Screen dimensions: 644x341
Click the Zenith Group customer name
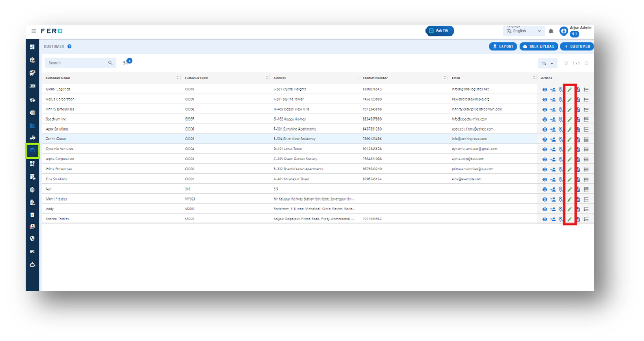coord(56,139)
